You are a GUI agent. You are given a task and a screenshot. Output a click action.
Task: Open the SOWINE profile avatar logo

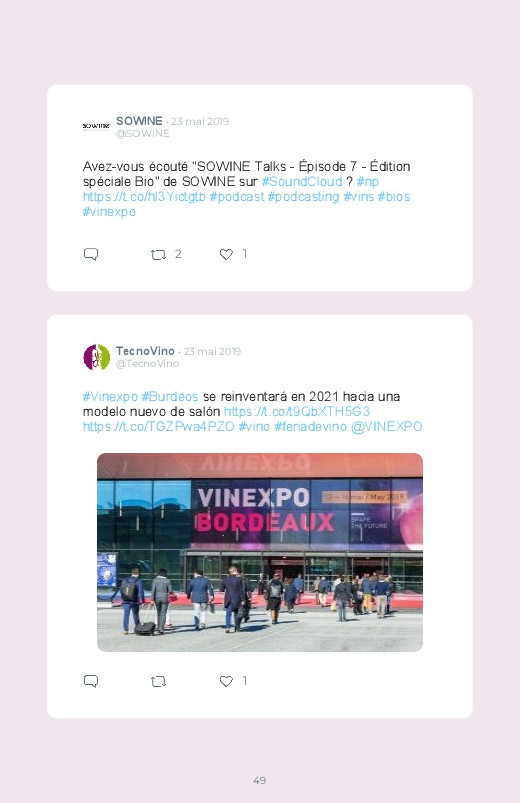96,126
